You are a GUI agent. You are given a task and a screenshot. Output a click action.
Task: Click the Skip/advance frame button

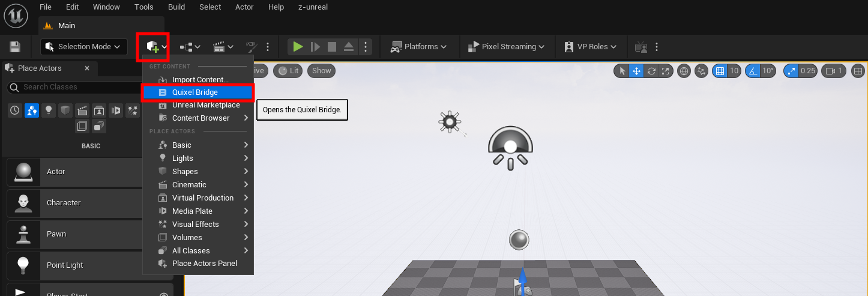click(x=315, y=47)
